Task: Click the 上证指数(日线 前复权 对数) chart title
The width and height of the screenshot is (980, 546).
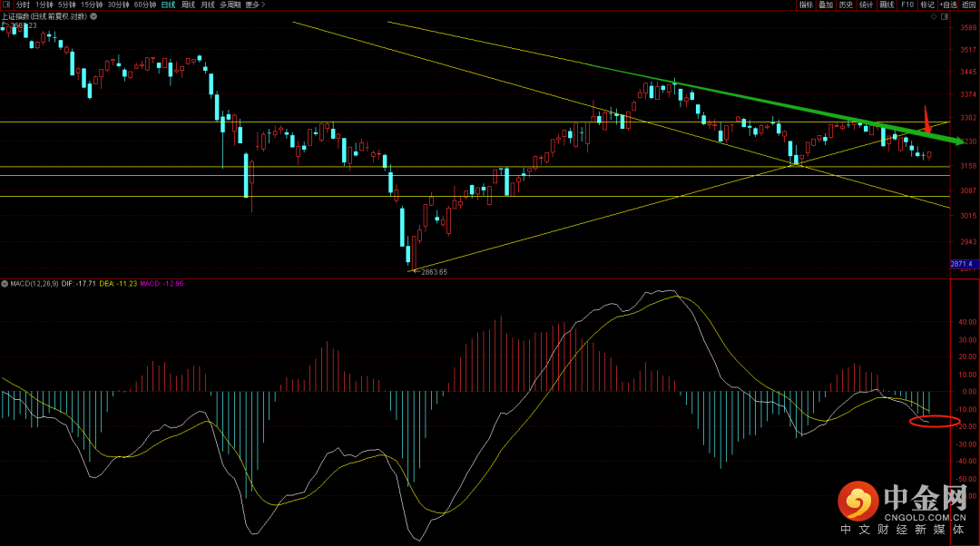Action: coord(44,16)
